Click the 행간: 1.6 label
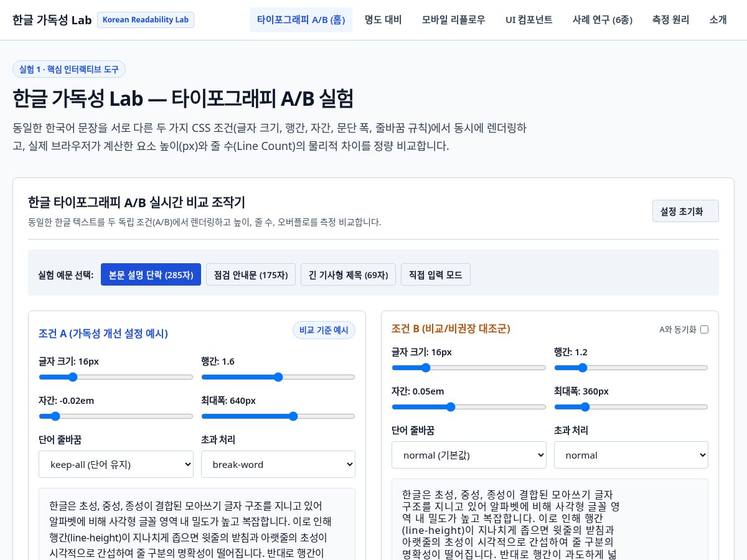 tap(218, 362)
